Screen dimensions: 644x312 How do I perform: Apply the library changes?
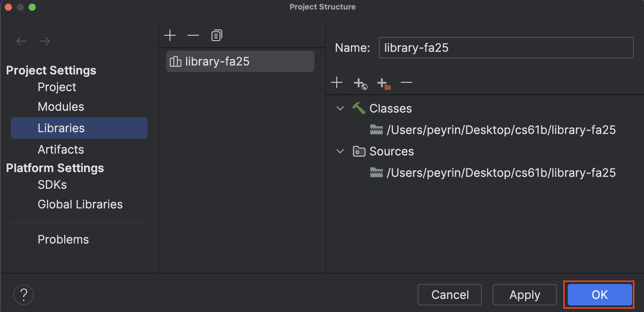click(x=525, y=295)
